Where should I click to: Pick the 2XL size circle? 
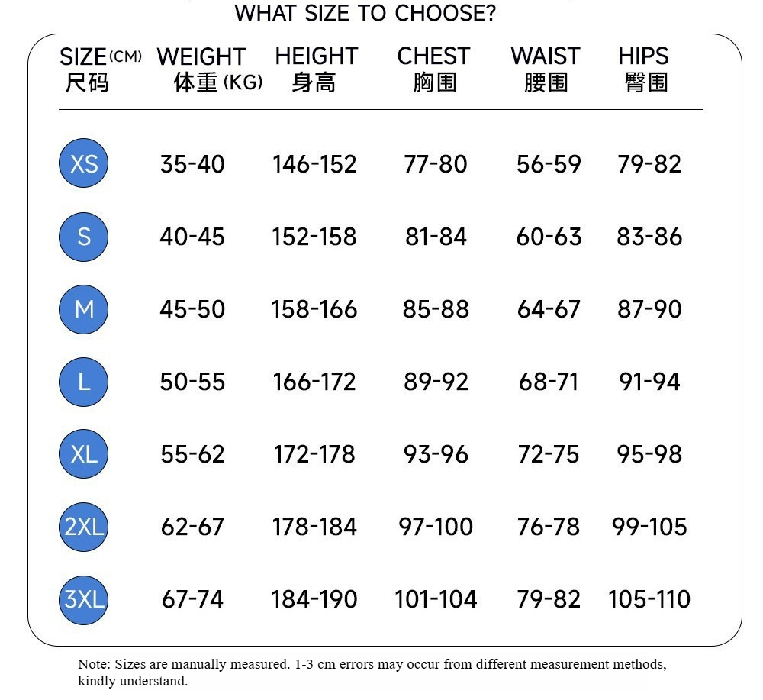coord(83,527)
